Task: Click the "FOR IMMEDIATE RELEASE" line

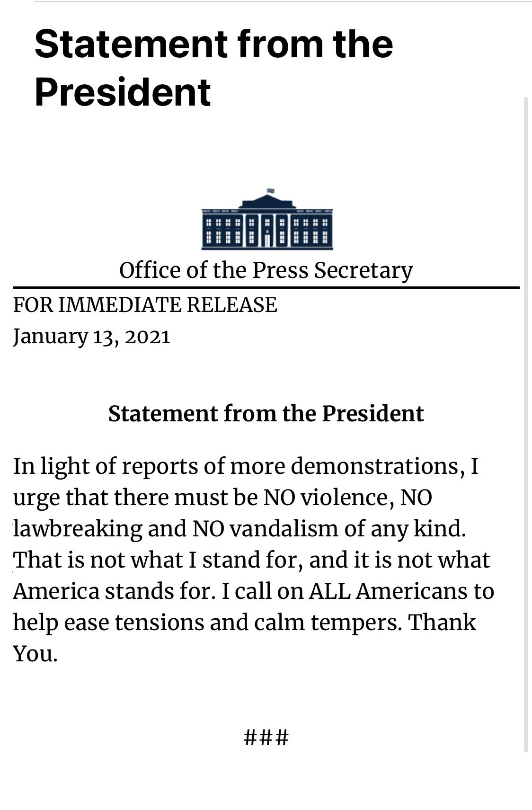Action: (145, 305)
